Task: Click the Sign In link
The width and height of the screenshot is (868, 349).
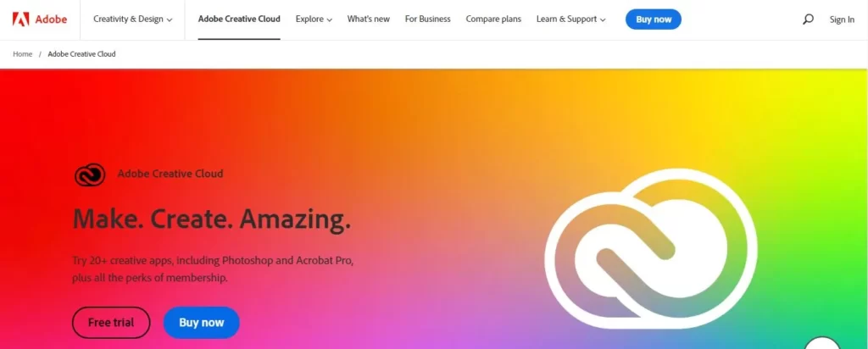Action: pos(842,19)
